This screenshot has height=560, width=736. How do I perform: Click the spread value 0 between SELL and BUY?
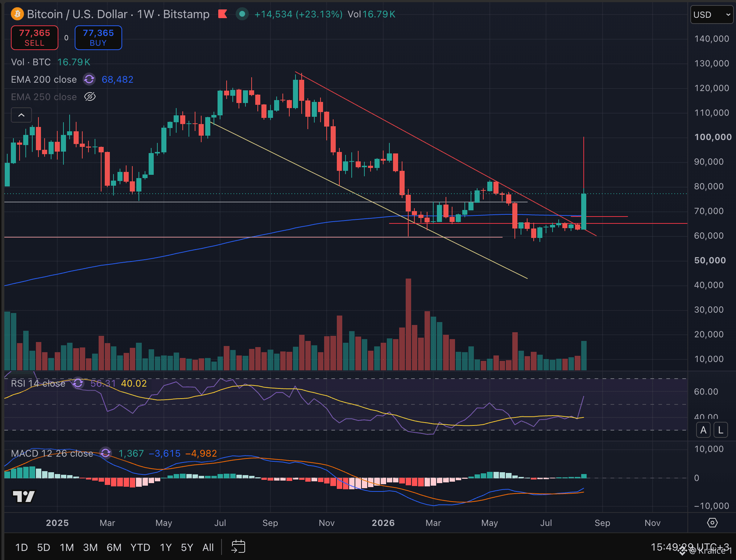click(66, 38)
